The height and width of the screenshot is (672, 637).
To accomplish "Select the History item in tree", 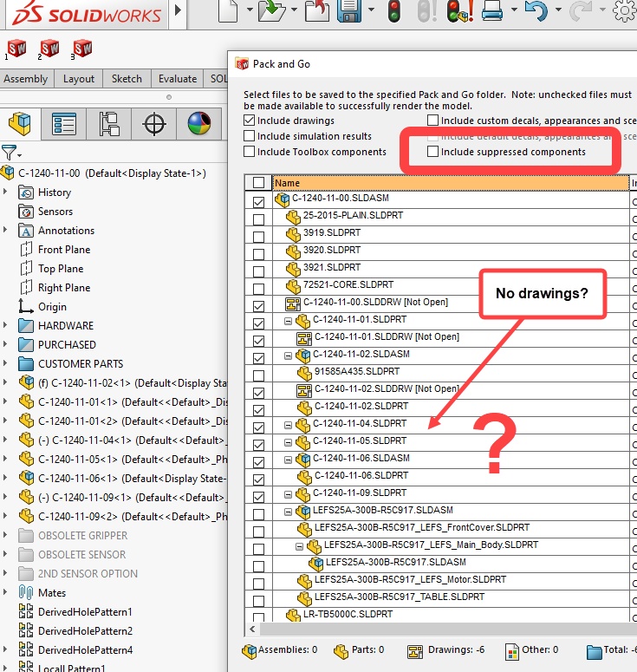I will tap(55, 192).
